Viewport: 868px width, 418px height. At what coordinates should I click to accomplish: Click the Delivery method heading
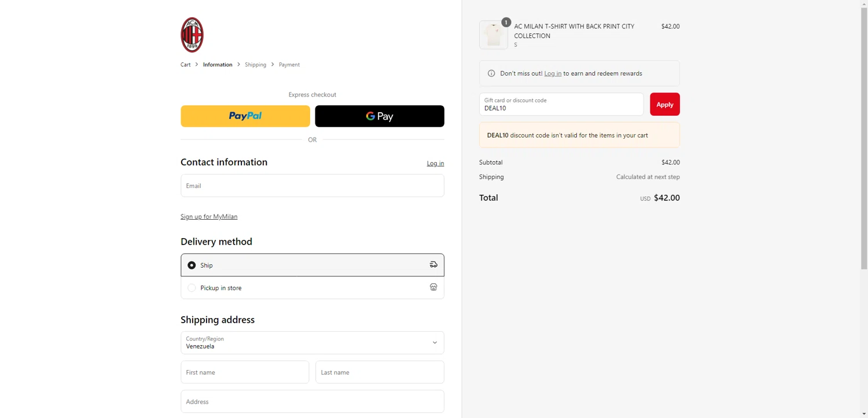point(216,242)
